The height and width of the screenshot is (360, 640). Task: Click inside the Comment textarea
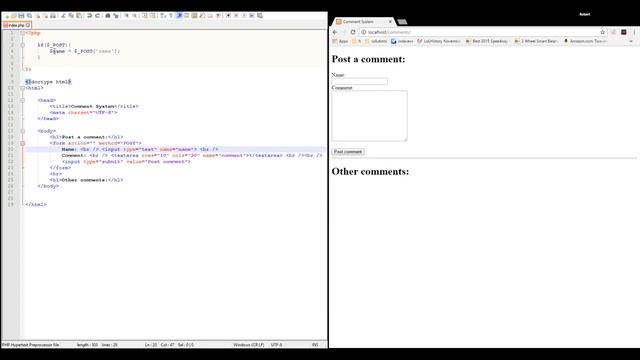point(369,116)
